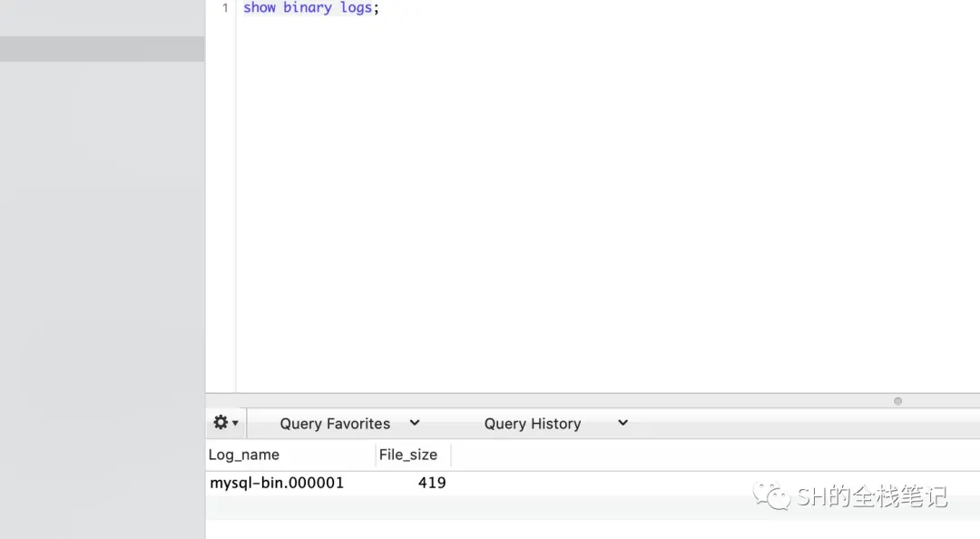Open the Query History dropdown

click(532, 424)
